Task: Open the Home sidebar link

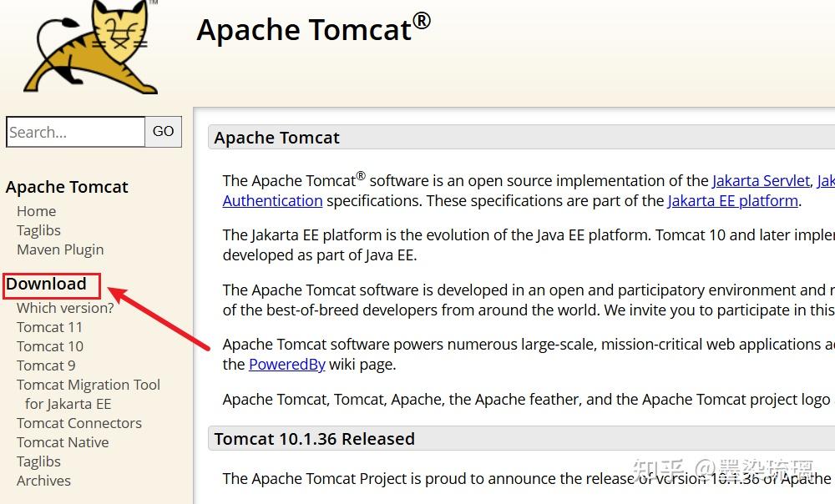Action: point(36,211)
